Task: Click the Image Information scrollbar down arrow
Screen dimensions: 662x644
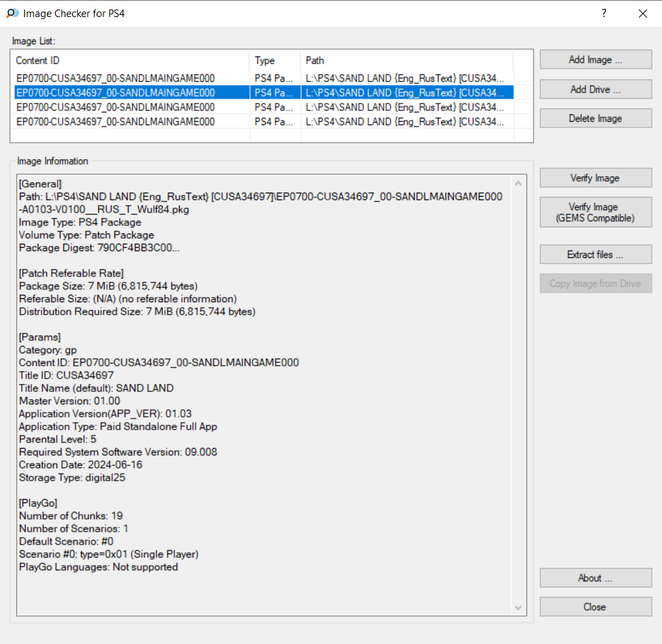Action: point(520,607)
